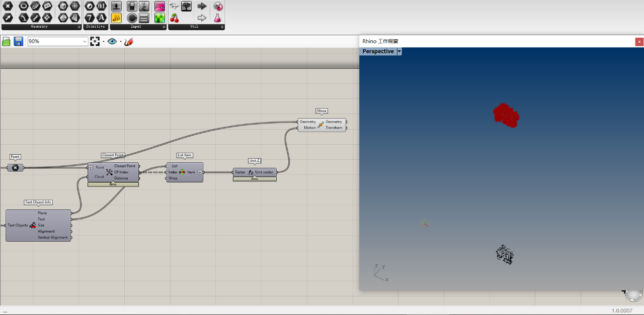Toggle the Point input modifier on Closest Point
This screenshot has height=315, width=644.
91,167
